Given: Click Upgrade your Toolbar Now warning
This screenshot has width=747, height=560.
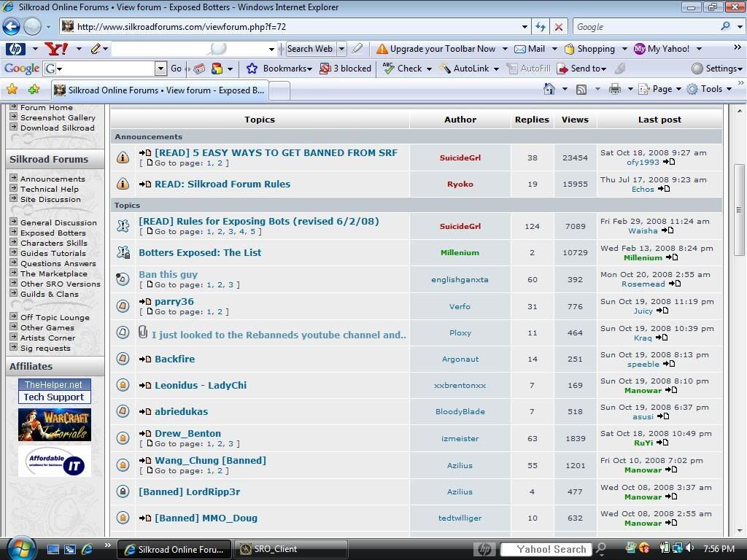Looking at the screenshot, I should tap(436, 49).
